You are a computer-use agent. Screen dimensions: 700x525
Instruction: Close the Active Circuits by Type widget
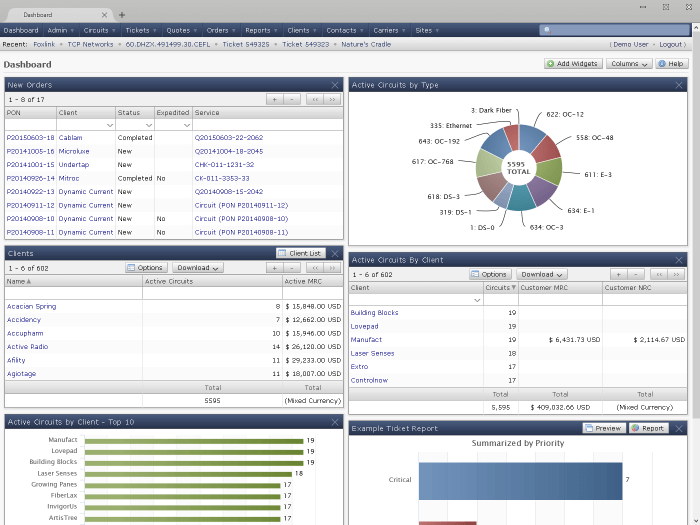[679, 85]
